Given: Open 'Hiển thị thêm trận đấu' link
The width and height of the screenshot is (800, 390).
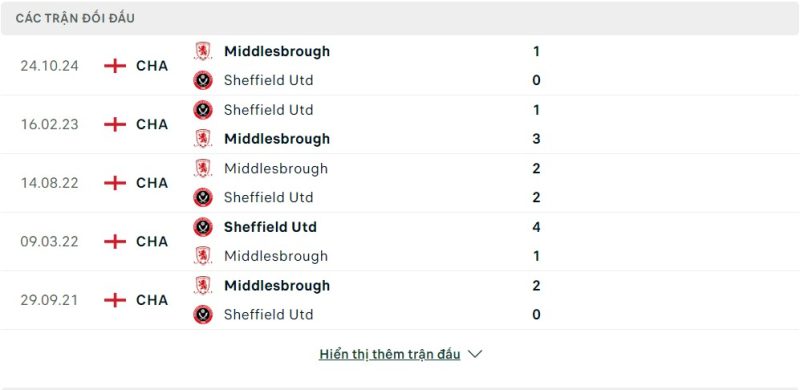Looking at the screenshot, I should (x=390, y=354).
